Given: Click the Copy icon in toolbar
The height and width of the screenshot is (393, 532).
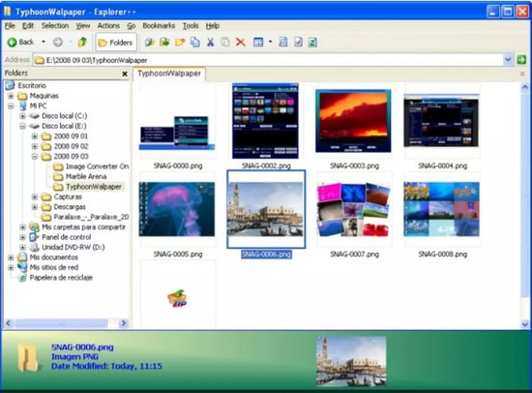Looking at the screenshot, I should click(195, 43).
